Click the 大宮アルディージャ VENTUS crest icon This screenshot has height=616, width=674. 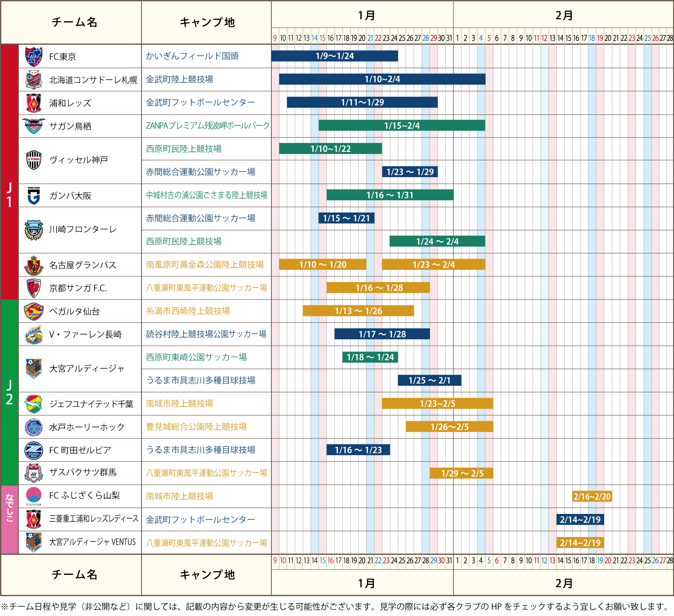[x=34, y=542]
